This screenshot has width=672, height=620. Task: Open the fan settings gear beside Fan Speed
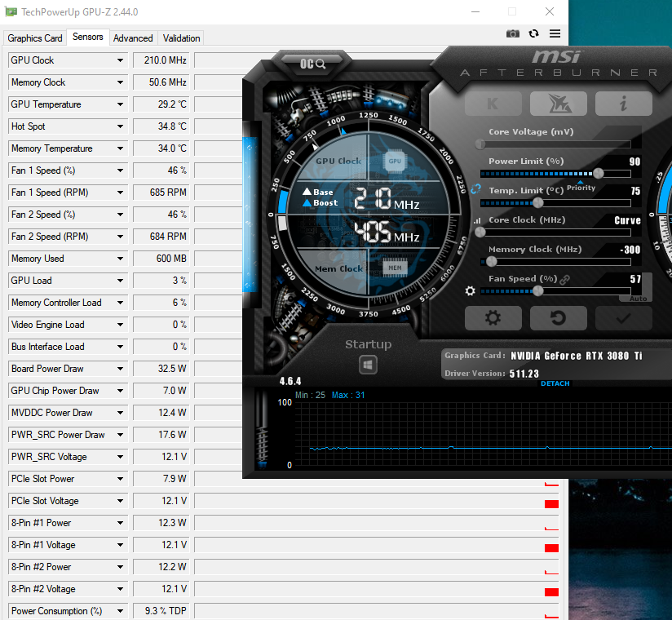point(470,290)
